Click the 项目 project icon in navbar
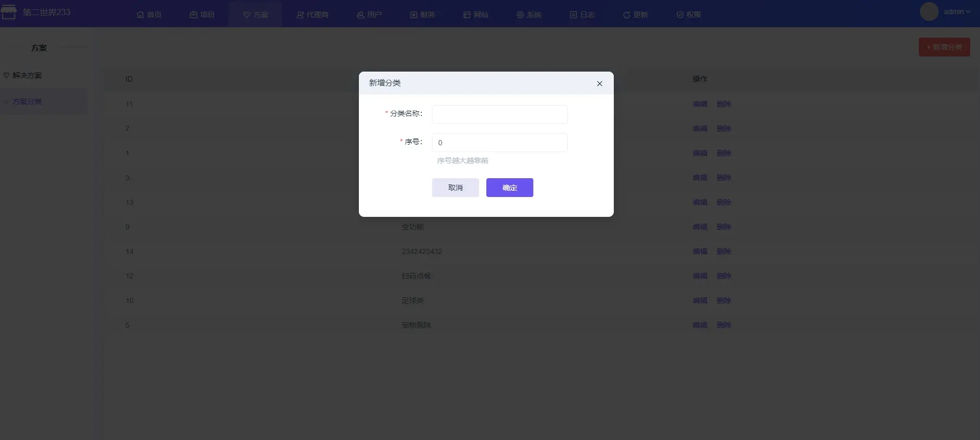980x440 pixels. [193, 15]
